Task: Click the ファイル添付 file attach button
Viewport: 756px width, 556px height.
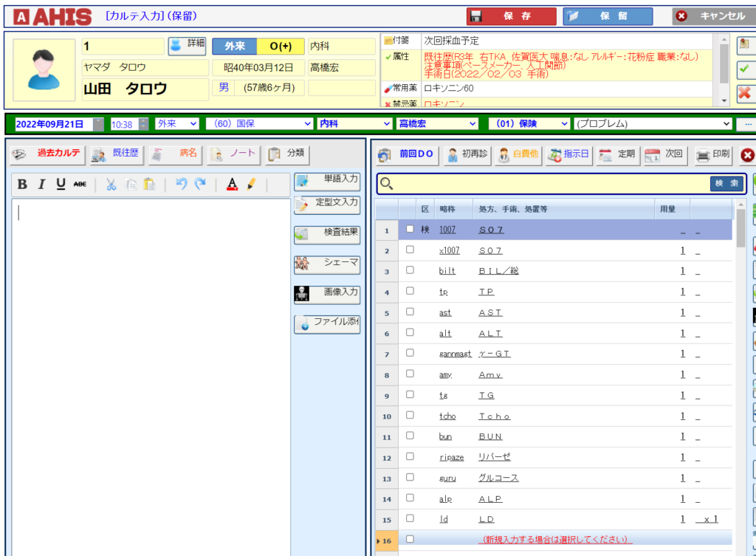Action: pyautogui.click(x=327, y=324)
